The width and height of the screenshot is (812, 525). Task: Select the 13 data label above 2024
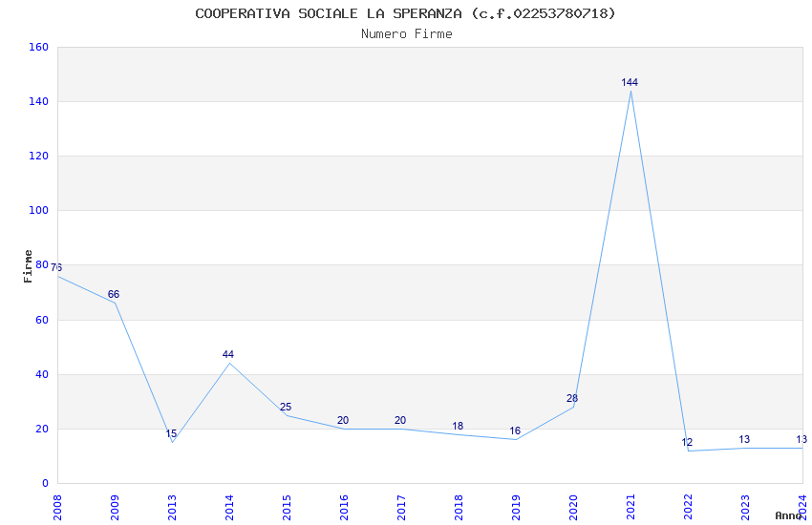point(801,440)
